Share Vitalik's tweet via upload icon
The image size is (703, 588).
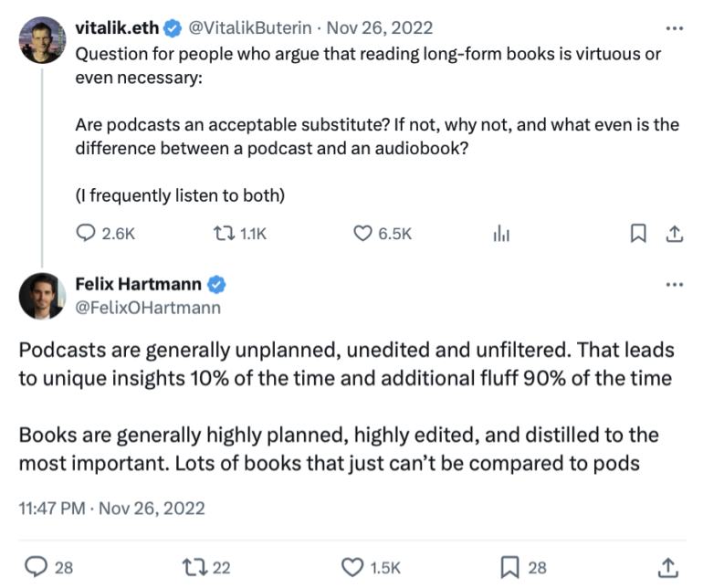tap(674, 234)
